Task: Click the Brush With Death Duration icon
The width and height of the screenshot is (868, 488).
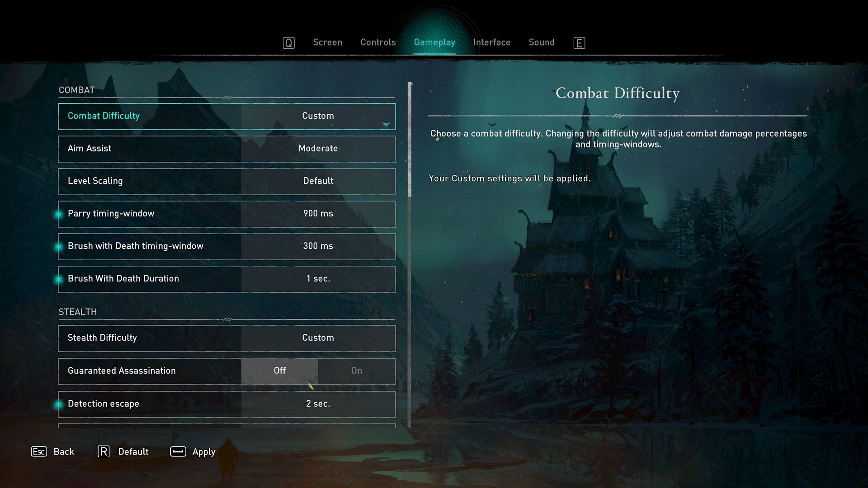Action: tap(58, 278)
